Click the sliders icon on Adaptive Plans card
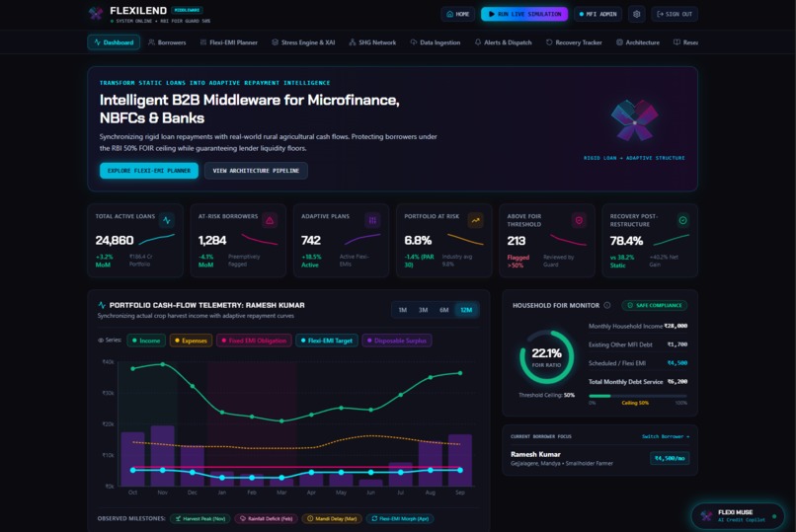 tap(372, 220)
